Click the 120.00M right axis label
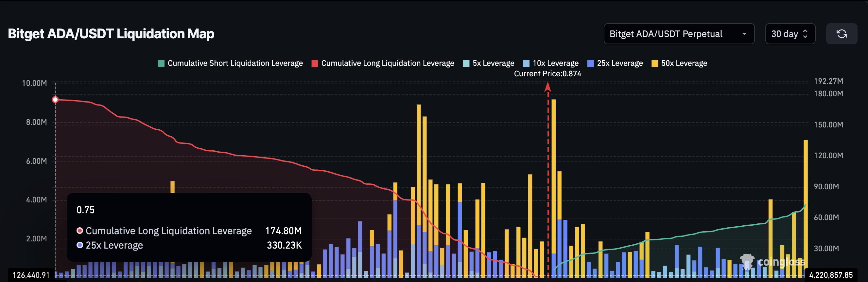 pos(828,156)
